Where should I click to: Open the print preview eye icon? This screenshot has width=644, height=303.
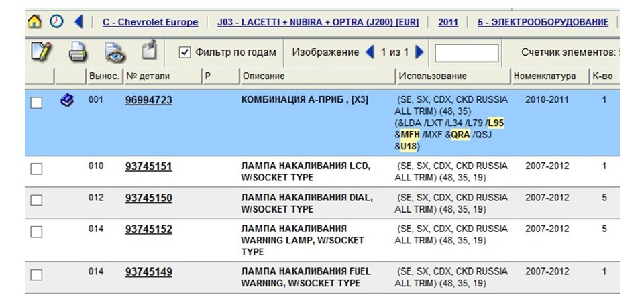115,52
